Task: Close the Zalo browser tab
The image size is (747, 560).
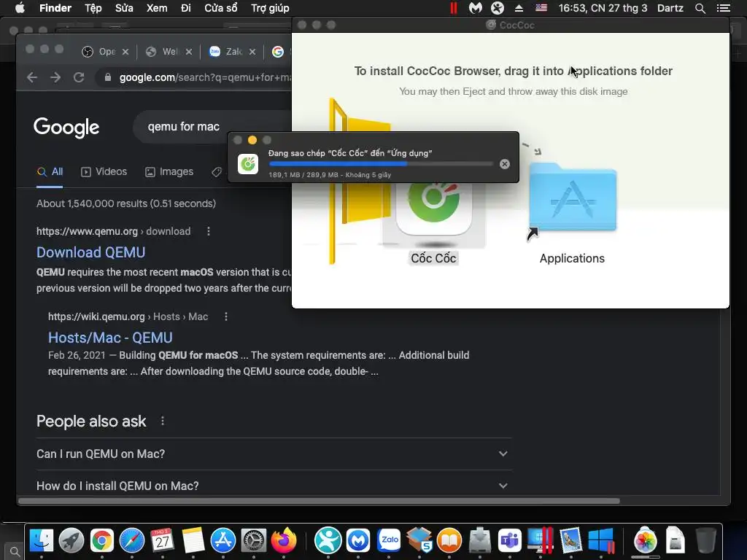Action: 252,52
